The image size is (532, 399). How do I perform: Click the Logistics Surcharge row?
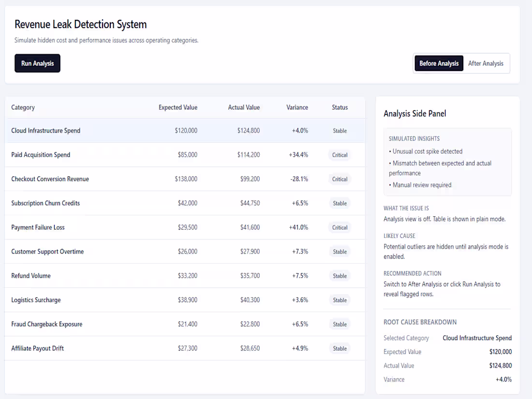click(x=36, y=300)
